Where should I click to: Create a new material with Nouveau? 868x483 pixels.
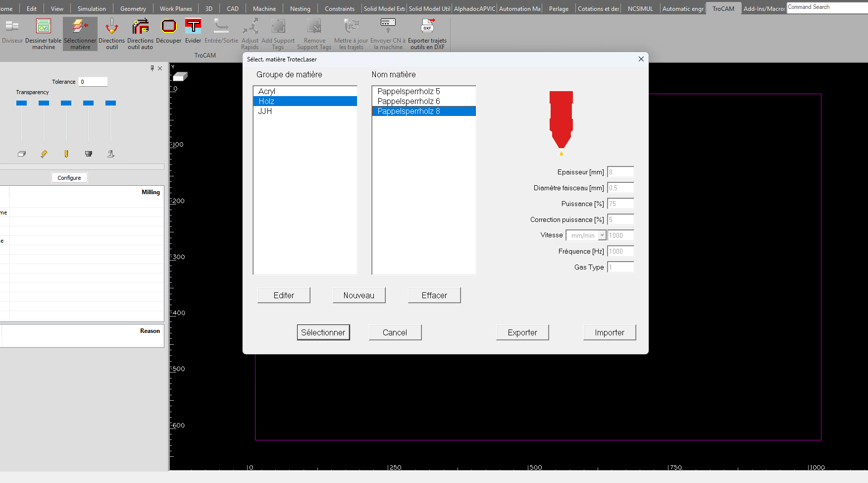point(359,295)
